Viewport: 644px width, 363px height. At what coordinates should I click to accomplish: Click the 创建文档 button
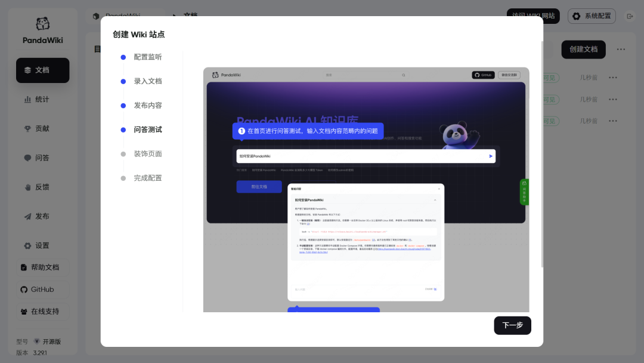pos(583,50)
